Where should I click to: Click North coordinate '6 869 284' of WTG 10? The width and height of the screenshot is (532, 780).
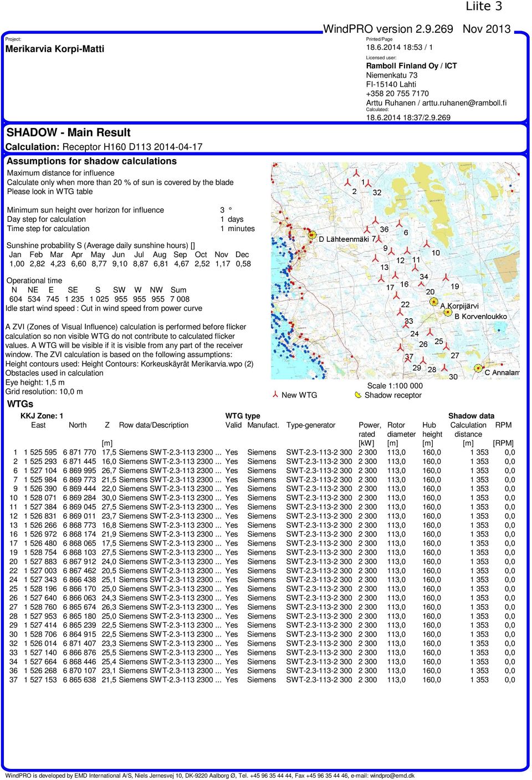point(79,498)
